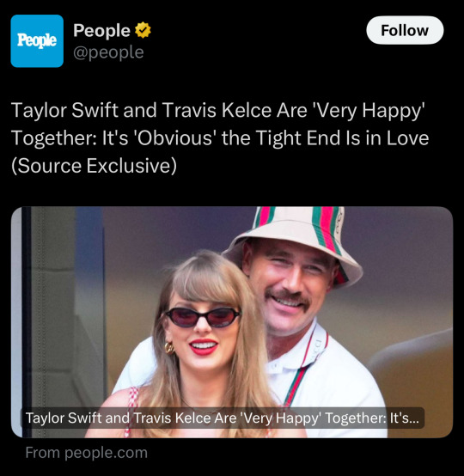Click the red-checkered dress strap in the photo

[131, 412]
